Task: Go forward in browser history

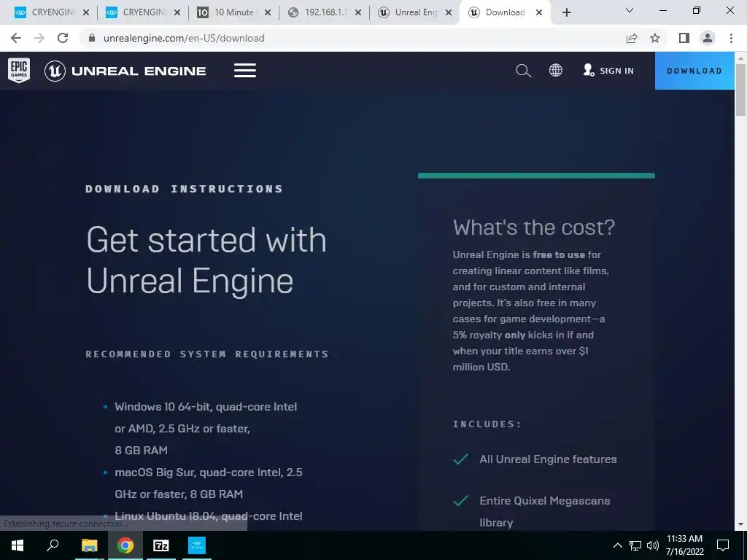Action: tap(39, 38)
